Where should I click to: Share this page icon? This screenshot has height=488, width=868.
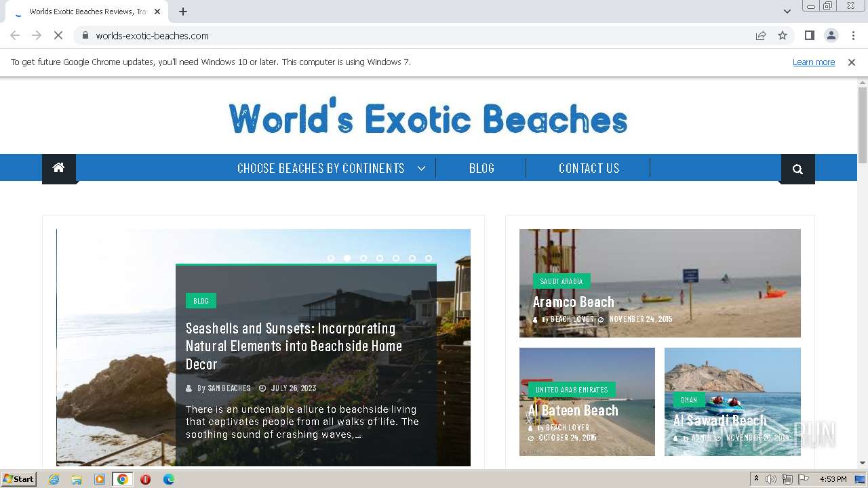click(x=761, y=35)
